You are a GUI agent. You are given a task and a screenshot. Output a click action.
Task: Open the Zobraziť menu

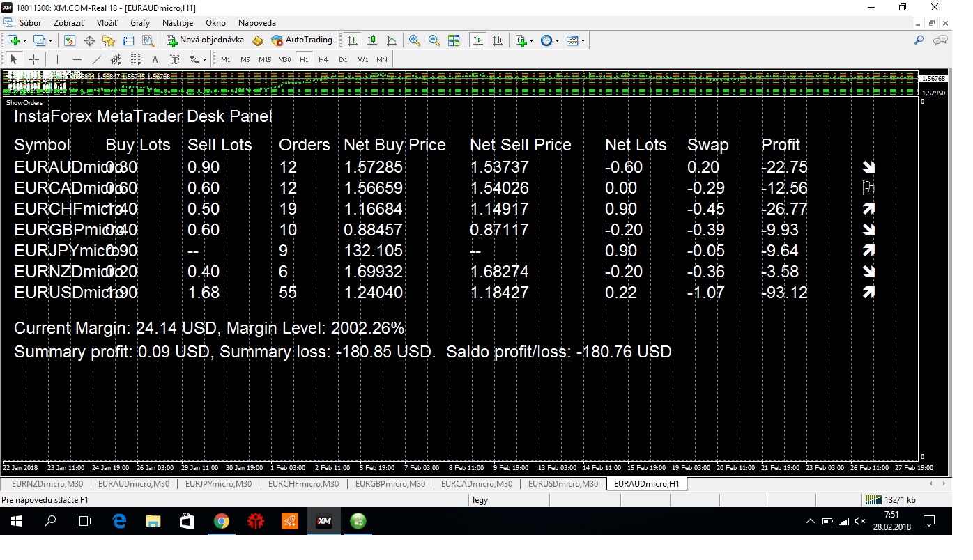point(69,23)
